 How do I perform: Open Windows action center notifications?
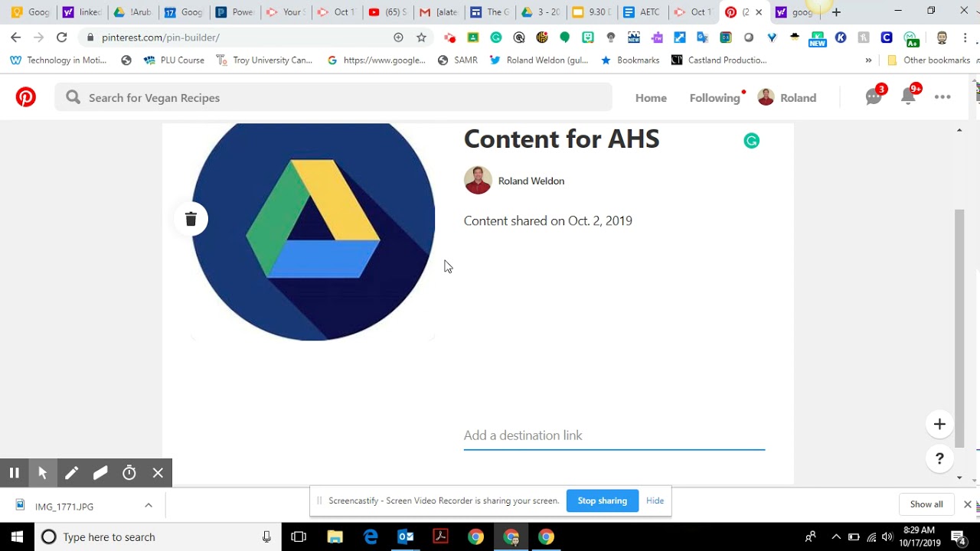coord(958,537)
